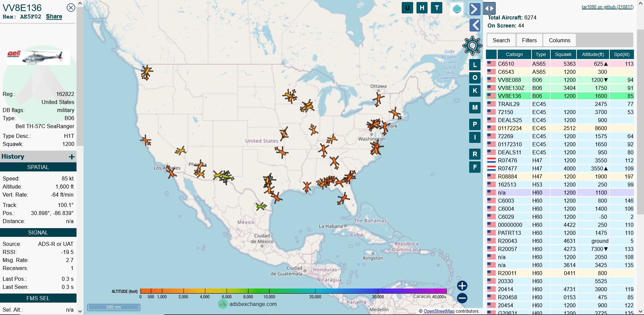Zoom in the map with plus button
Viewport: 644px width, 315px height.
click(462, 285)
